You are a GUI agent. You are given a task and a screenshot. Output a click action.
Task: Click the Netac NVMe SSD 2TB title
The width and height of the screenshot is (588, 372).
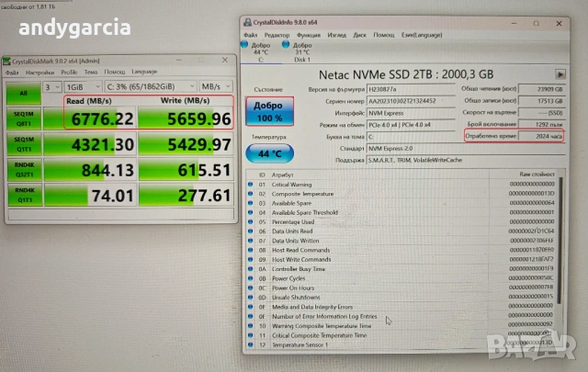(406, 74)
